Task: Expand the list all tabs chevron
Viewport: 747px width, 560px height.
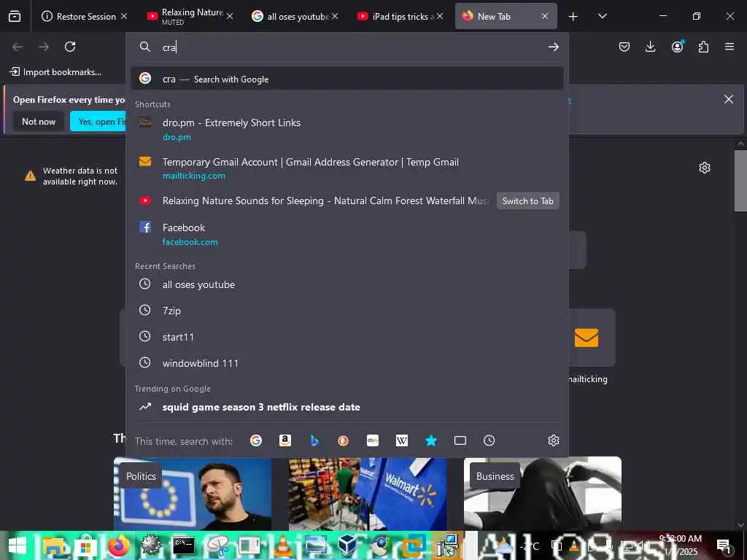Action: [x=602, y=16]
